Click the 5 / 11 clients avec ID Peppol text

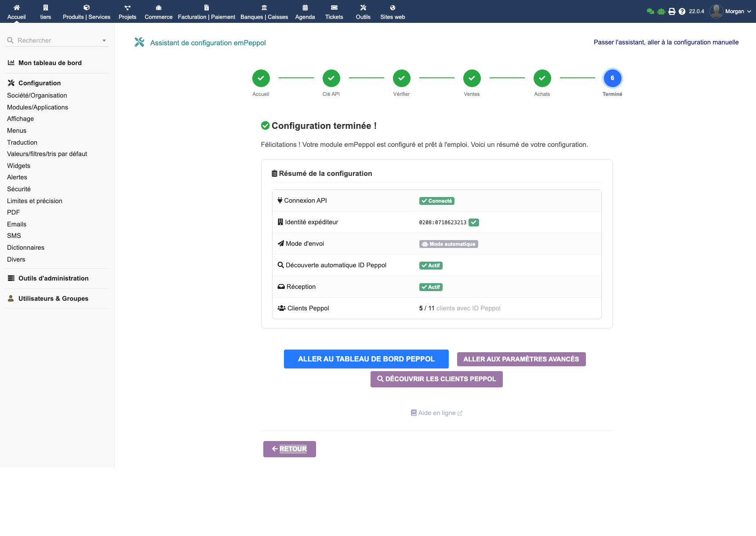coord(460,308)
